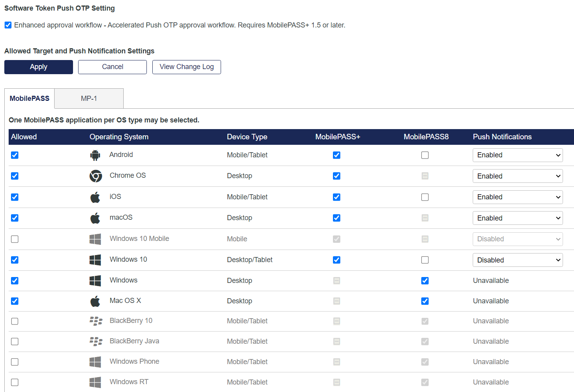Click the Apply button
Image resolution: width=574 pixels, height=392 pixels.
coord(38,67)
